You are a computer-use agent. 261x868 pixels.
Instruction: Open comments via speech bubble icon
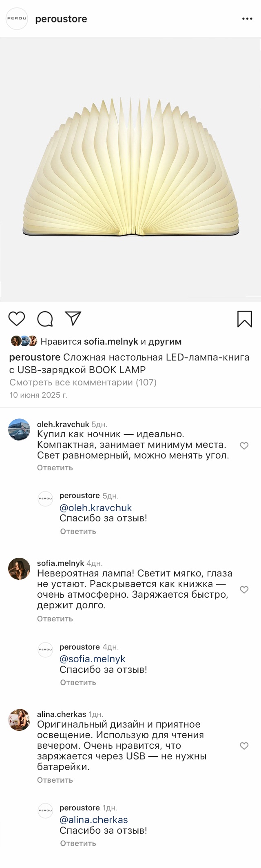tap(45, 319)
